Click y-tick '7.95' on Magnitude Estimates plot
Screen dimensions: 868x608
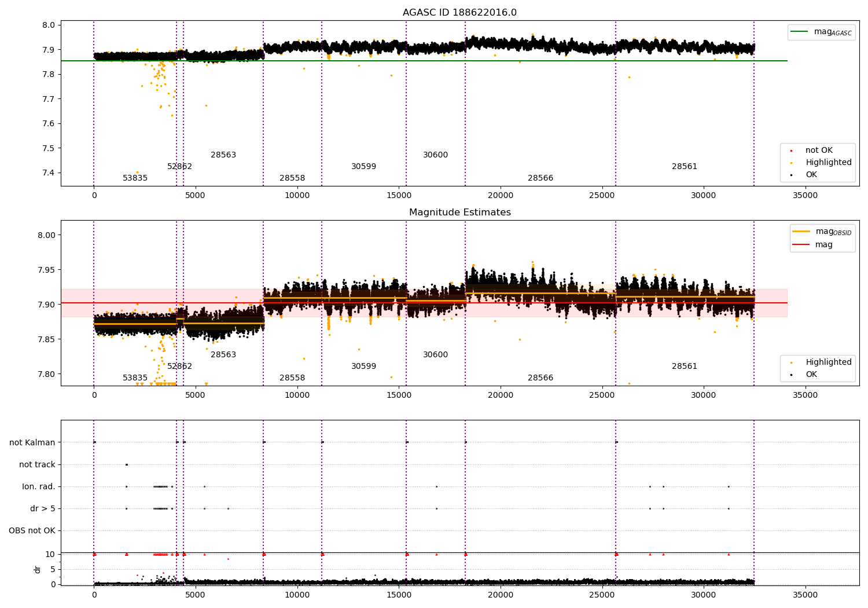(x=46, y=270)
